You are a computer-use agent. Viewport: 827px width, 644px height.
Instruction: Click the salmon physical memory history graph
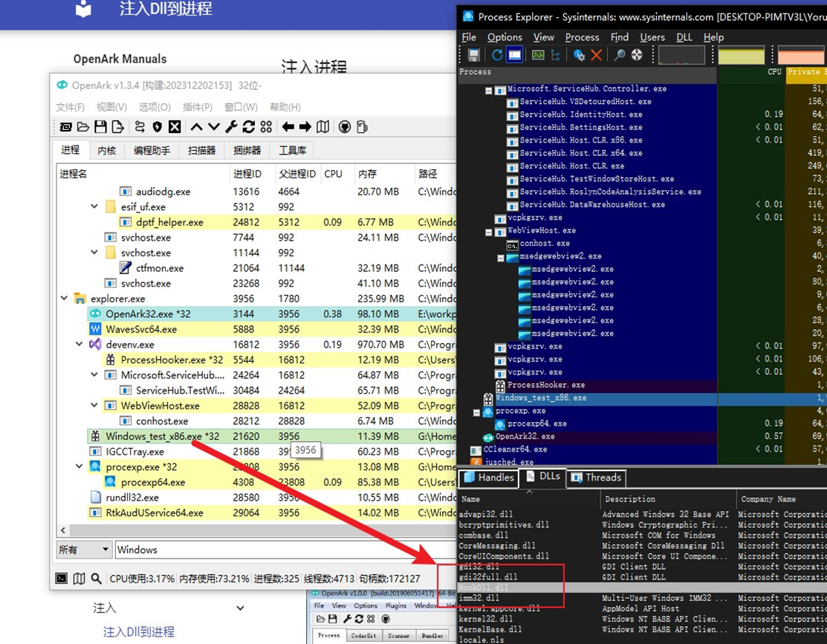click(802, 55)
